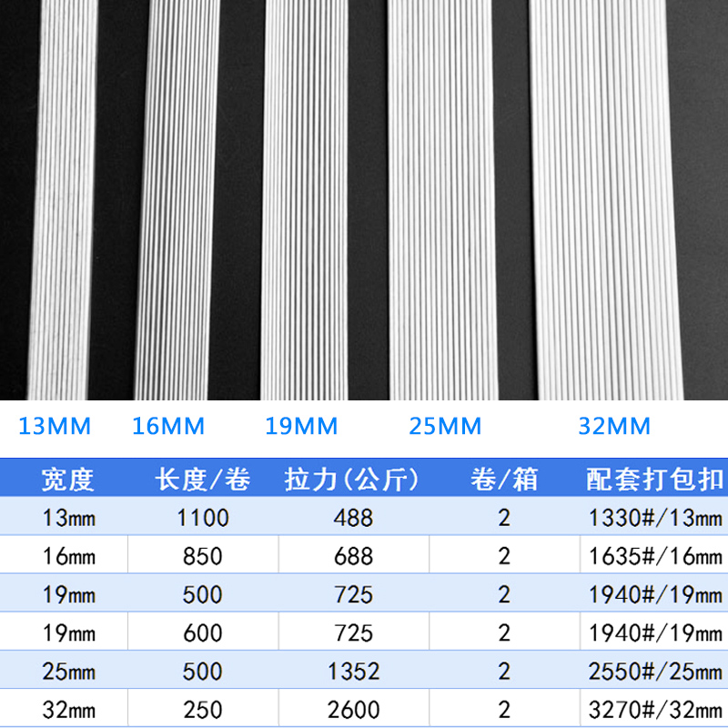Click the 250 length value
This screenshot has height=728, width=728.
[203, 710]
